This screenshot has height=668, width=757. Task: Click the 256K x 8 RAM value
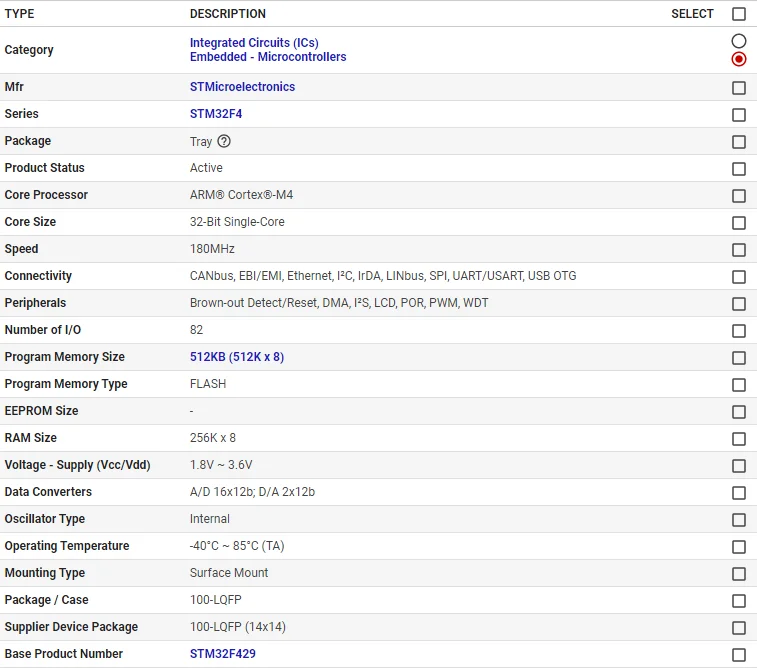pyautogui.click(x=213, y=438)
